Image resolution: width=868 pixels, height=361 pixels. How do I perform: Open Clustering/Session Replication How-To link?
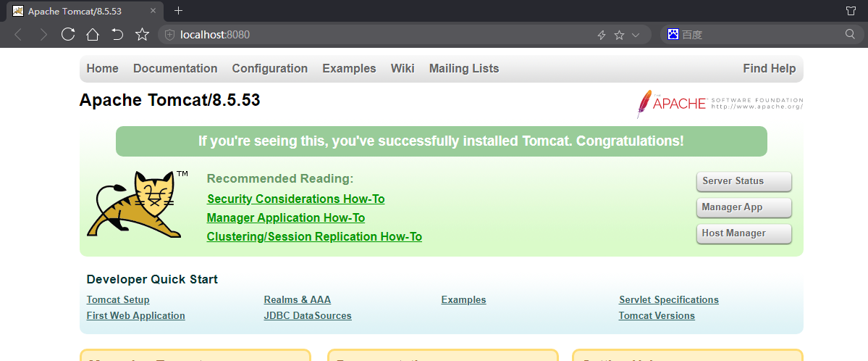pyautogui.click(x=314, y=237)
